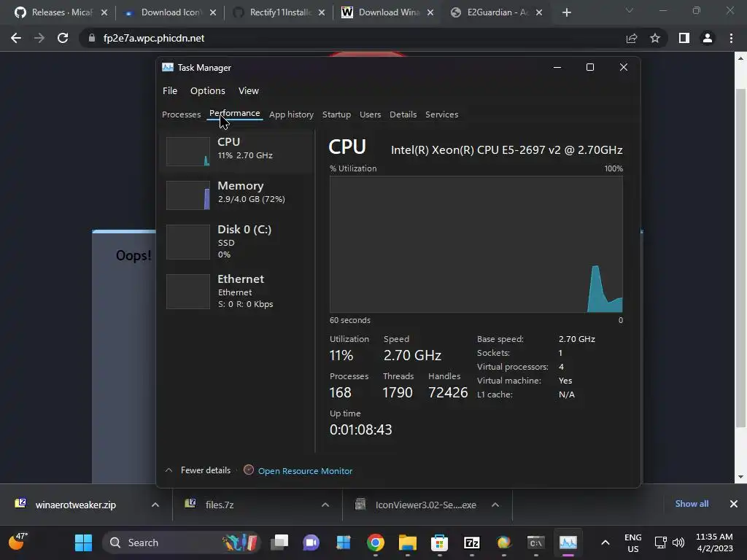Viewport: 747px width, 560px height.
Task: Switch to the Download Winaero tab
Action: click(387, 12)
